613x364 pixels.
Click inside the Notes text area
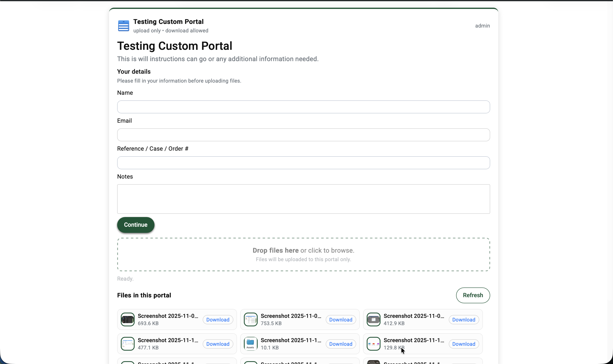[303, 199]
